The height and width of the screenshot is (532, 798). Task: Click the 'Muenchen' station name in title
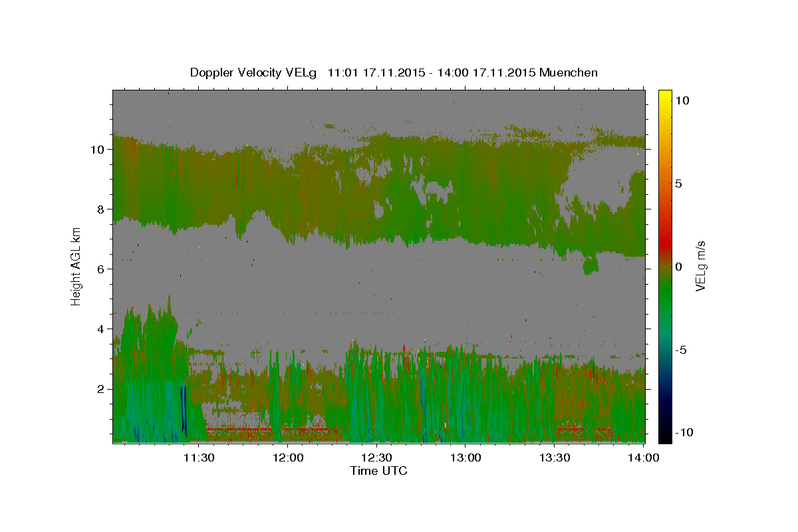tap(569, 72)
